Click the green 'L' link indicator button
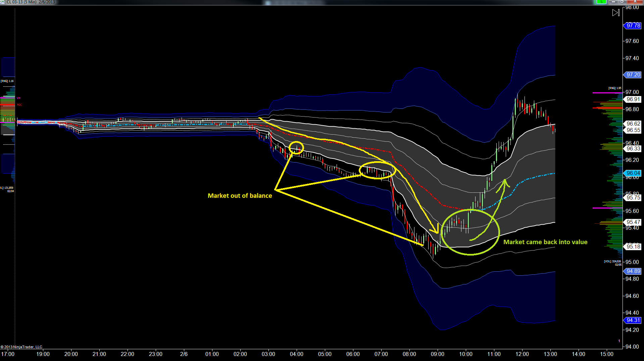This screenshot has width=644, height=361. (x=602, y=2)
